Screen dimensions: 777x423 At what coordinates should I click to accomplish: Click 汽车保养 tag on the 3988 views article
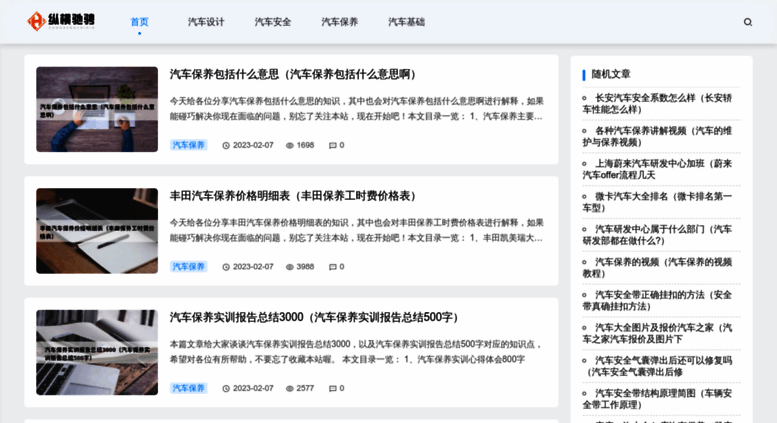pyautogui.click(x=188, y=266)
